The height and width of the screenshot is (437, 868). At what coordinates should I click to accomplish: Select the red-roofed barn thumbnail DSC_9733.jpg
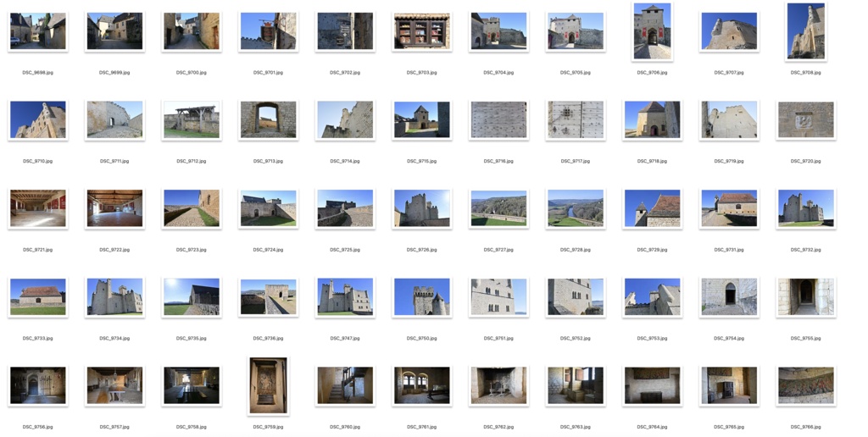click(37, 296)
